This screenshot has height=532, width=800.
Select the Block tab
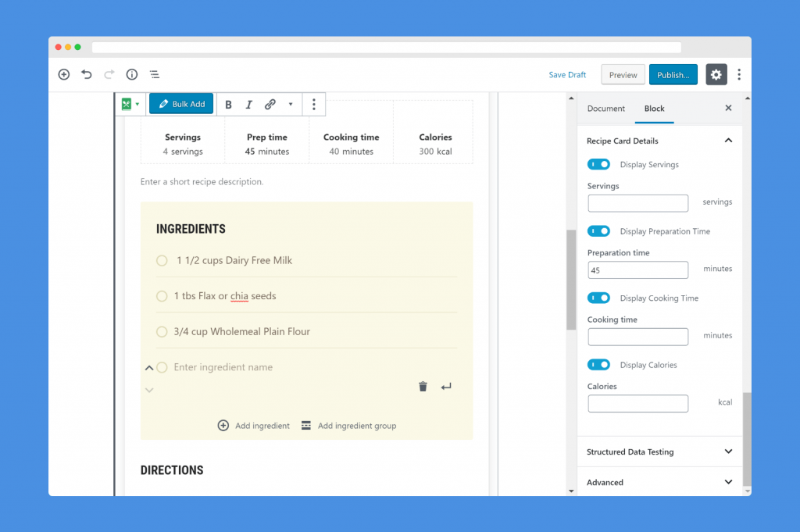[x=654, y=109]
